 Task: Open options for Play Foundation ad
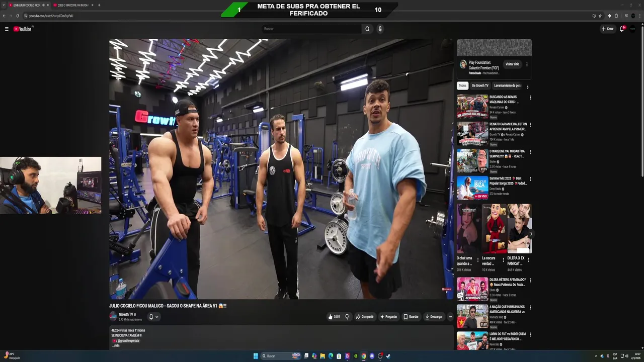coord(527,64)
